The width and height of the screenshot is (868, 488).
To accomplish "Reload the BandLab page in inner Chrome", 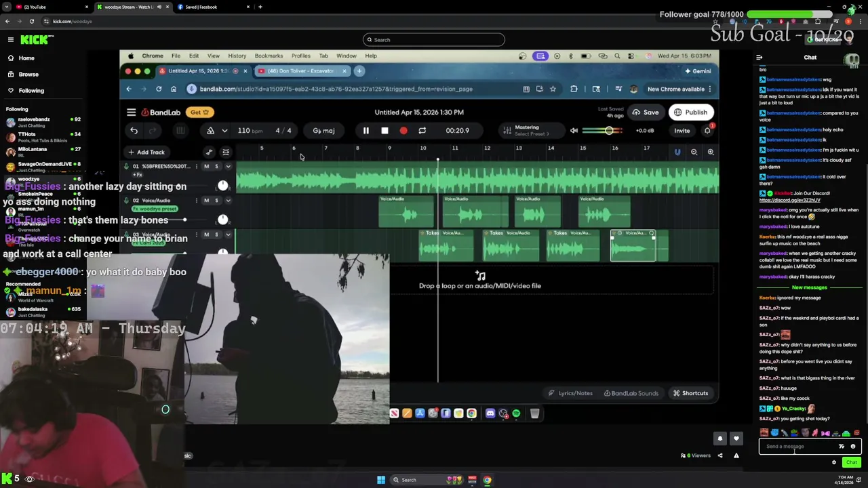I will [x=159, y=89].
